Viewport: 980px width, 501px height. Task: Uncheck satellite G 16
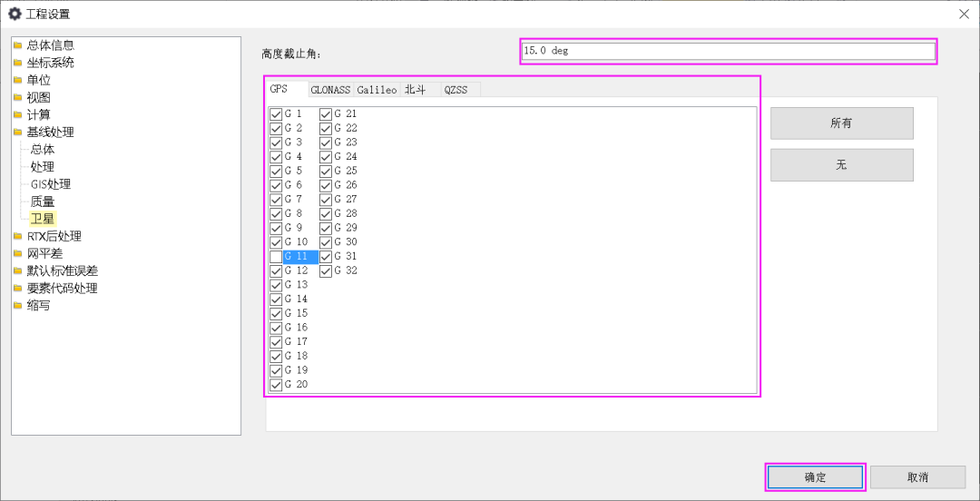tap(276, 328)
